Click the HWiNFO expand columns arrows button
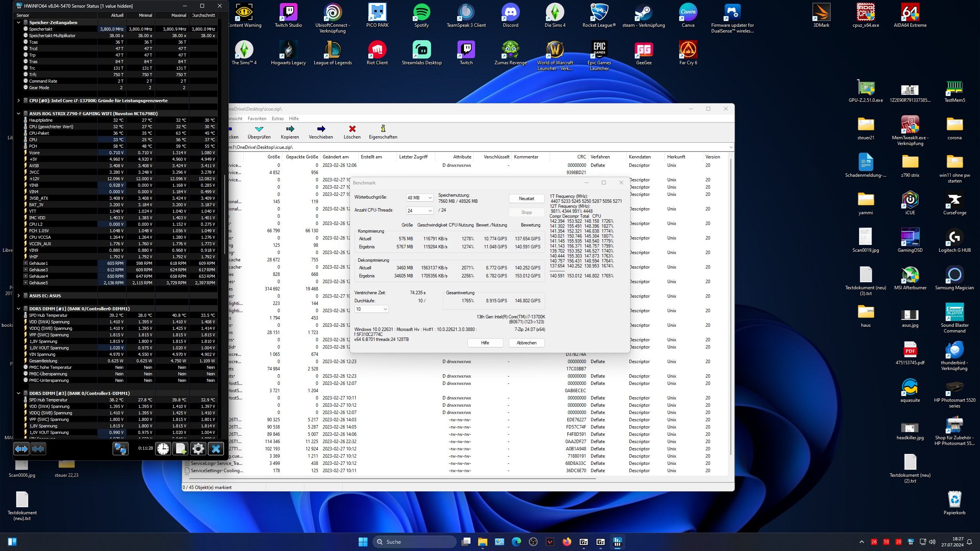The width and height of the screenshot is (980, 551). click(21, 448)
